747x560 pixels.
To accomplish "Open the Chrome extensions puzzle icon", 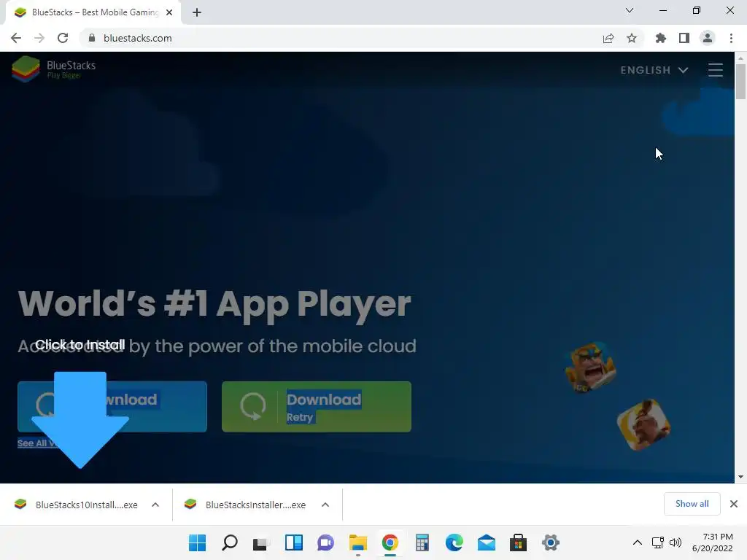I will (x=660, y=38).
